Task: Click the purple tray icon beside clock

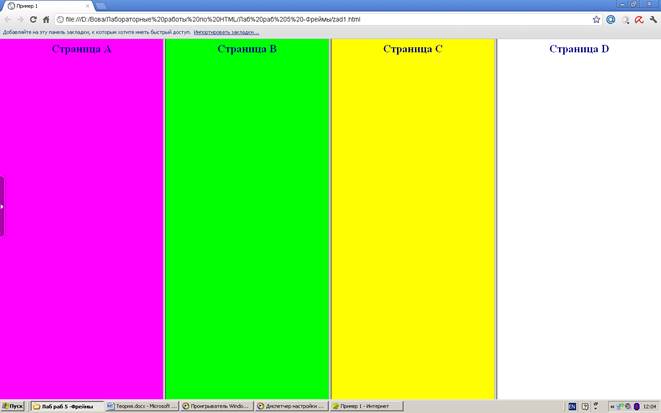Action: pos(637,406)
